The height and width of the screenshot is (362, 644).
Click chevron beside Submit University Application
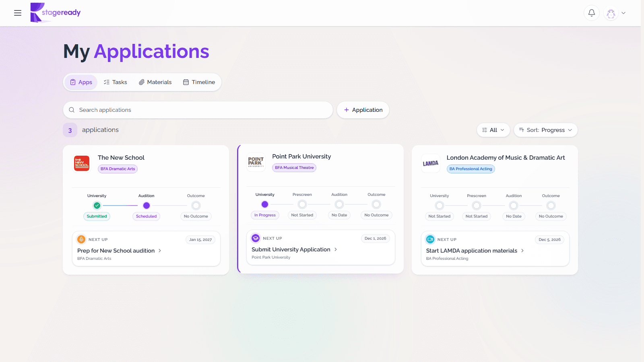pyautogui.click(x=336, y=249)
